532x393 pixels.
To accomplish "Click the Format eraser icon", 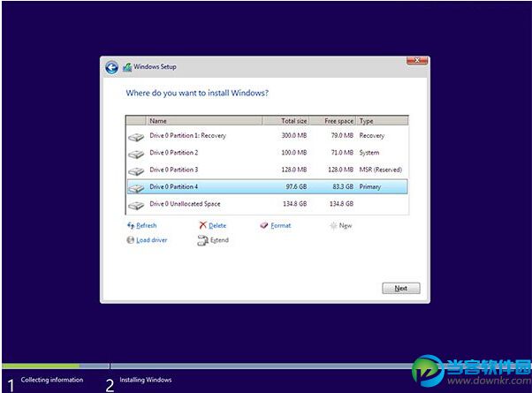I will tap(264, 225).
